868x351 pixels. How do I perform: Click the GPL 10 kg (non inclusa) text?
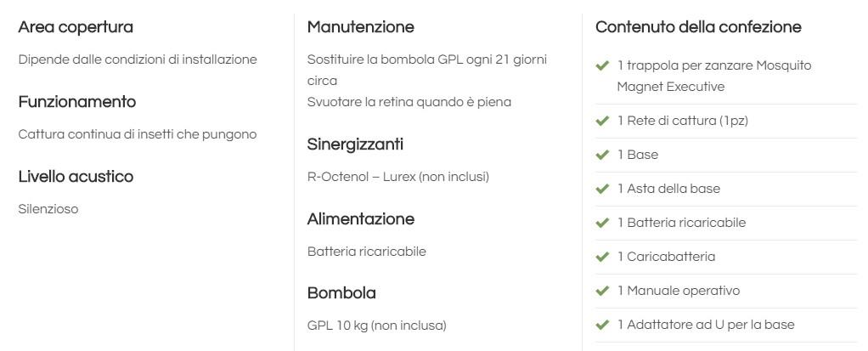click(377, 326)
